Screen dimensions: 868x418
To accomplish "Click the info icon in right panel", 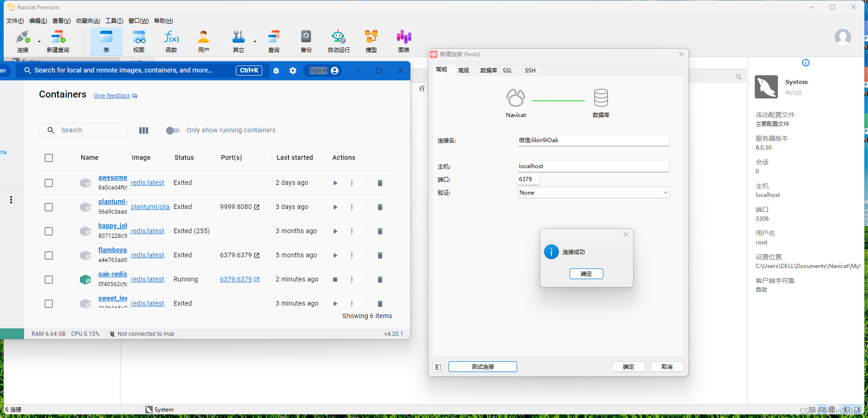I will point(806,63).
